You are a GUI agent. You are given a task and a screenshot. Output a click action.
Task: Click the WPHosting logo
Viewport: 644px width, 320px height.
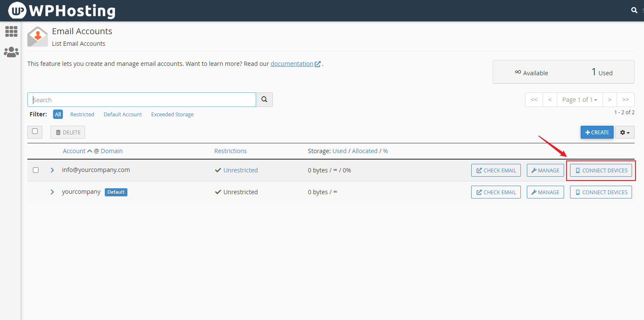(62, 11)
